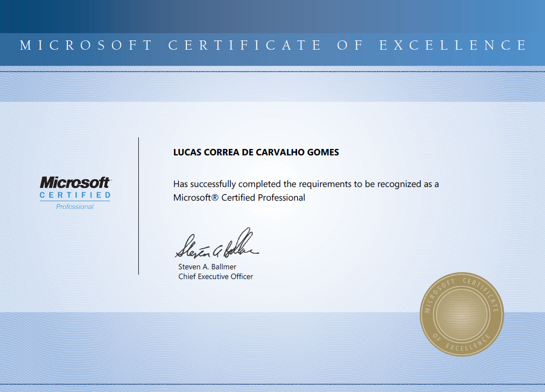
Task: Click the gold Certificate of Excellence seal
Action: tap(462, 314)
